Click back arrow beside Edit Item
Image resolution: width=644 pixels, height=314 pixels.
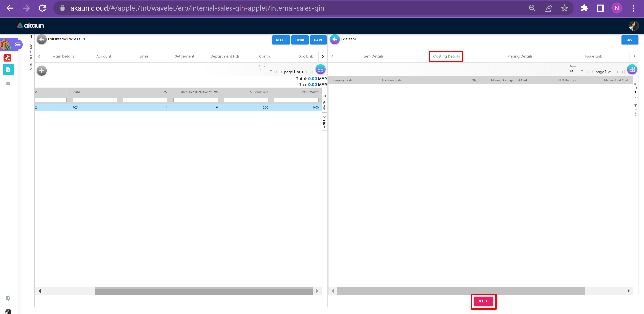[335, 39]
